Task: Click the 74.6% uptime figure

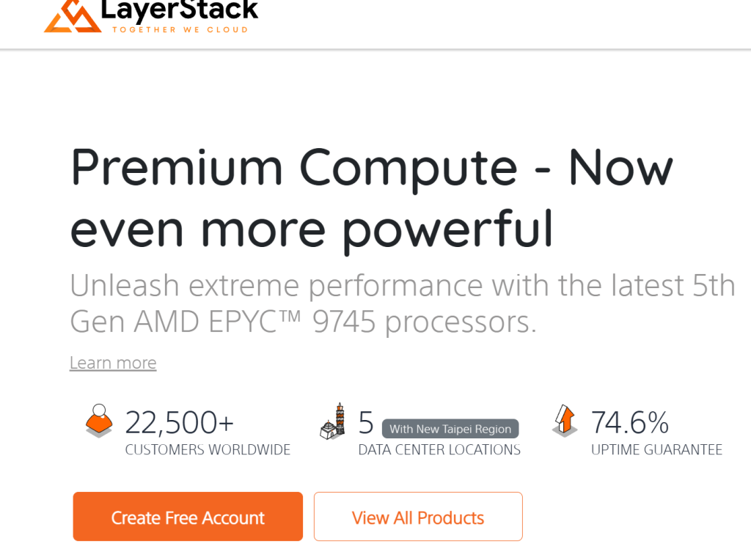Action: tap(630, 423)
